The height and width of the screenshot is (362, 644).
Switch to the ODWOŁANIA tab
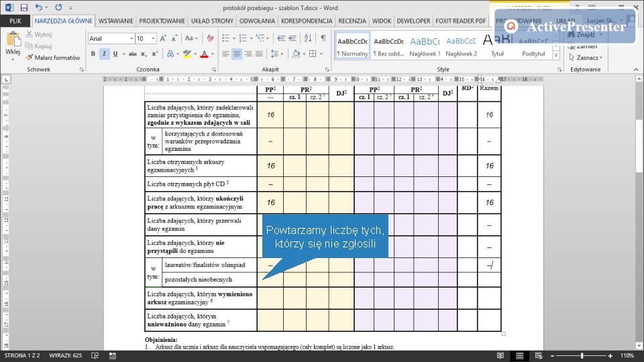(x=257, y=21)
